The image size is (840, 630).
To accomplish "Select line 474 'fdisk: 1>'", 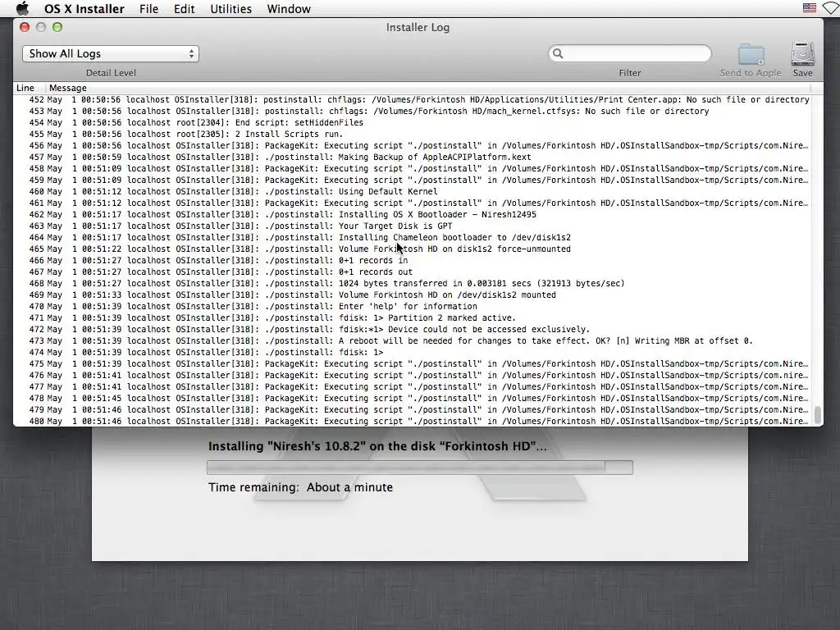I will [413, 353].
